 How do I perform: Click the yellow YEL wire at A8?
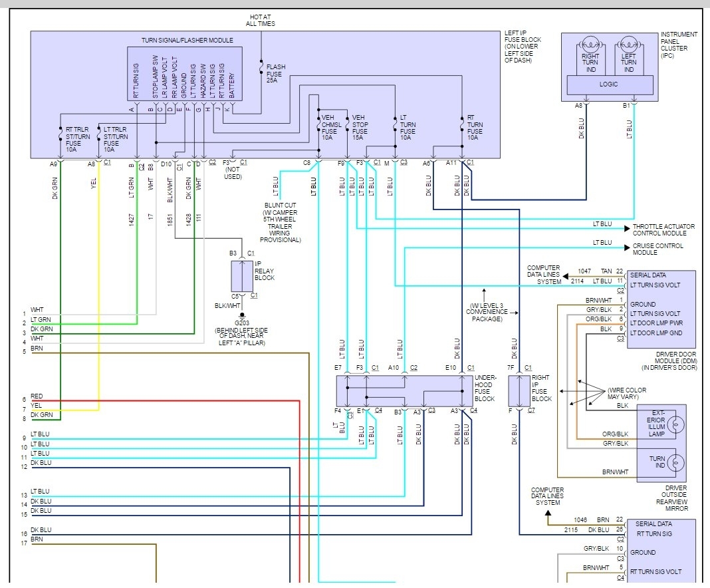tap(98, 285)
